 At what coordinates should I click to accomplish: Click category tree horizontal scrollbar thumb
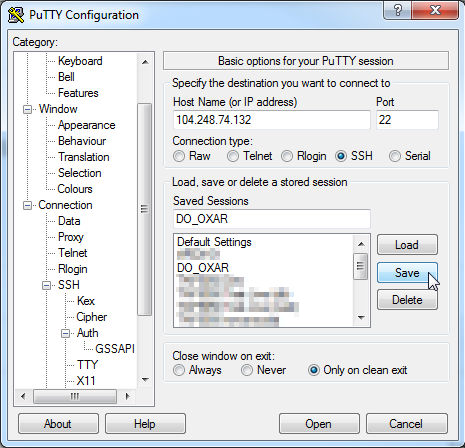pos(75,396)
